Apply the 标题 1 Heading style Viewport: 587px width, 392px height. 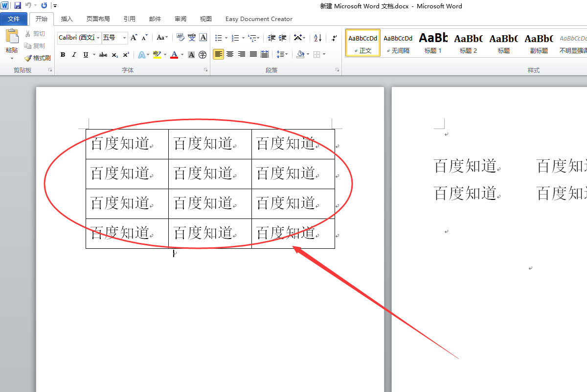click(433, 43)
